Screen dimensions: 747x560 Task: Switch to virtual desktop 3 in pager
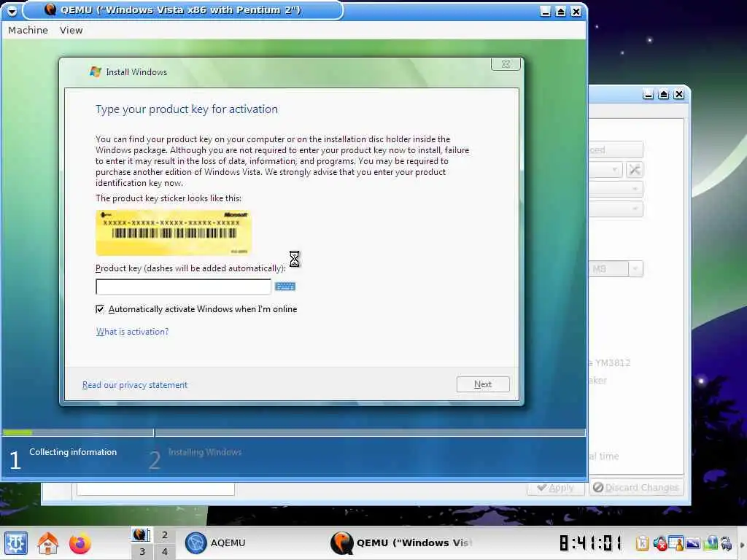(142, 552)
